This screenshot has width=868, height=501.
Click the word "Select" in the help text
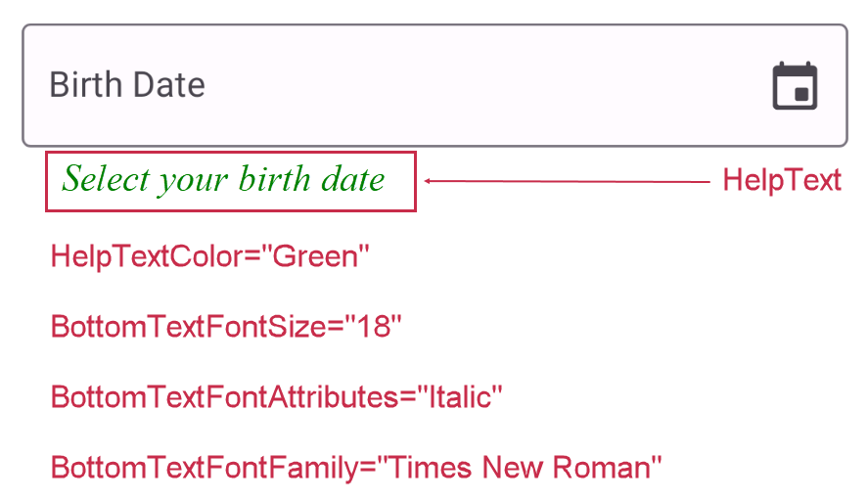point(106,180)
